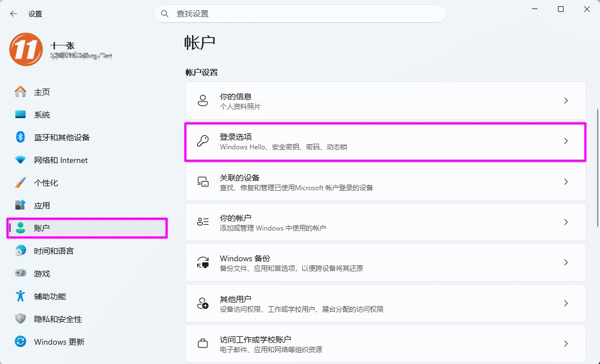Click the blurred account email text

[81, 56]
